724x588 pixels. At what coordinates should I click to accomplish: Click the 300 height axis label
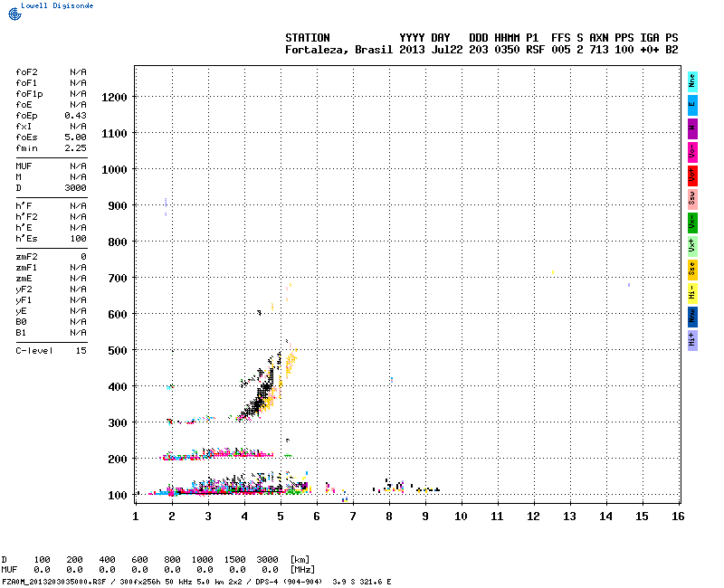(118, 423)
